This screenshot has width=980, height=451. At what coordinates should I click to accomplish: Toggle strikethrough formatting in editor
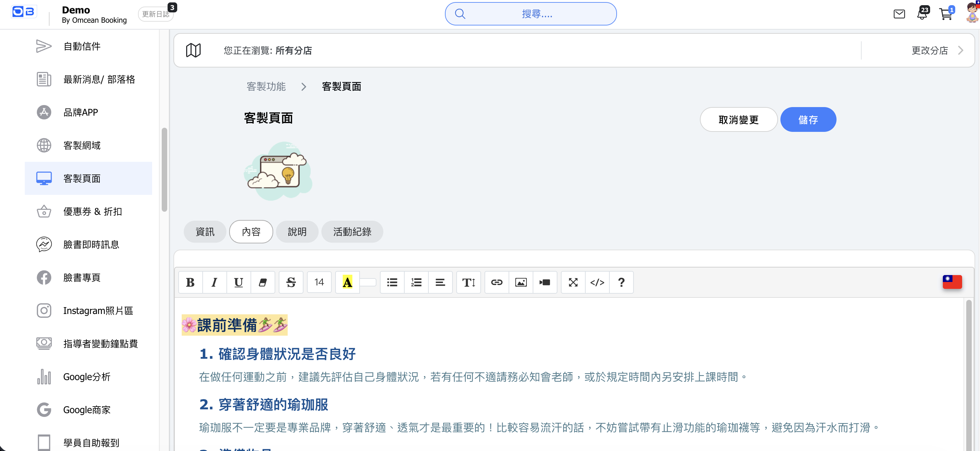[291, 282]
